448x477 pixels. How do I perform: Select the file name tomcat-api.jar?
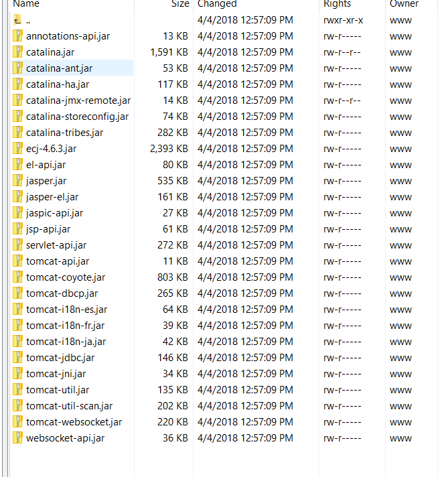click(x=58, y=261)
